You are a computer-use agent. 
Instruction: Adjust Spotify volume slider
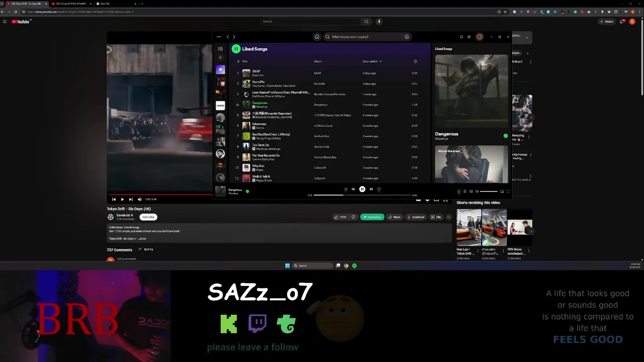click(489, 191)
